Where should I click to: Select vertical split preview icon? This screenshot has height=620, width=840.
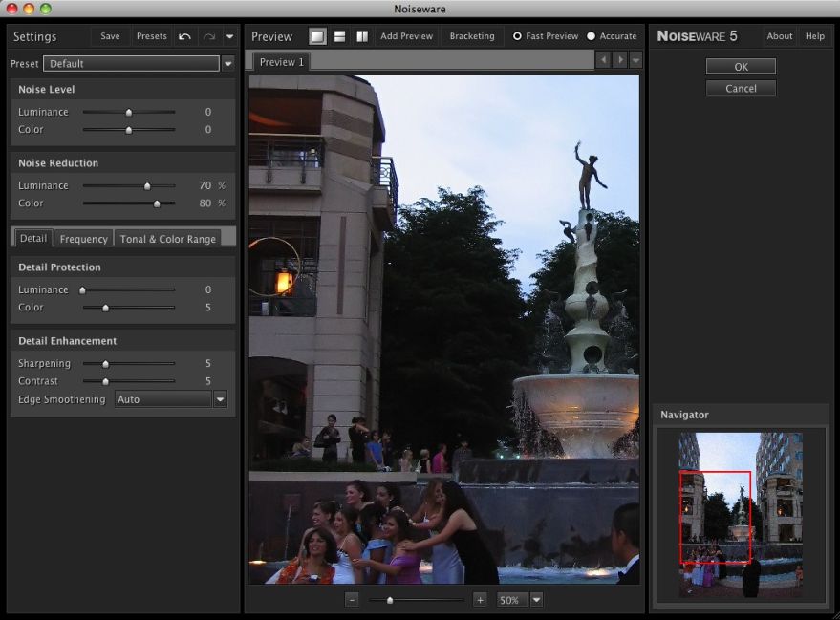tap(362, 36)
